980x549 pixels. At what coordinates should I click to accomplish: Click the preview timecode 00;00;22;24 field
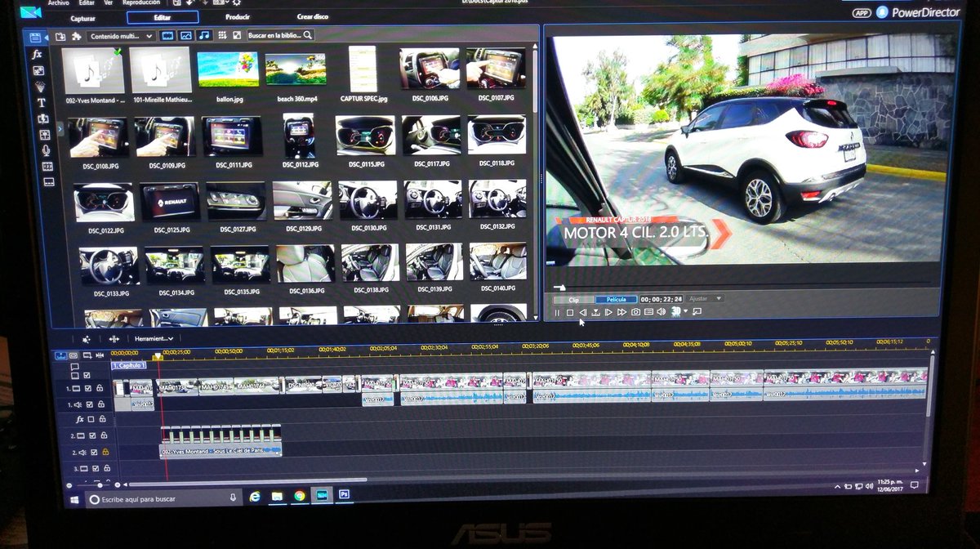(x=661, y=299)
